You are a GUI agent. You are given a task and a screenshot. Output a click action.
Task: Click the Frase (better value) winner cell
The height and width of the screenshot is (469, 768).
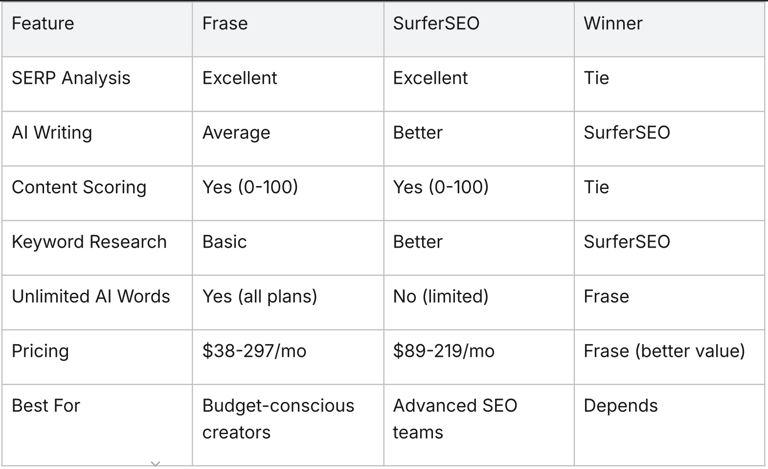tap(664, 351)
